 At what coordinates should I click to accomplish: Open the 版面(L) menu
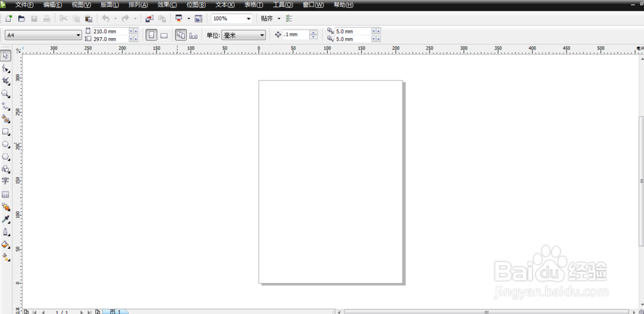pos(109,5)
